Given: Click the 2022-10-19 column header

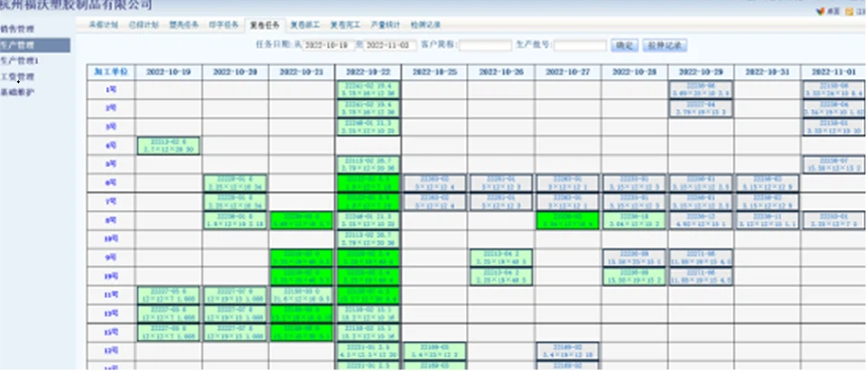Looking at the screenshot, I should 169,72.
